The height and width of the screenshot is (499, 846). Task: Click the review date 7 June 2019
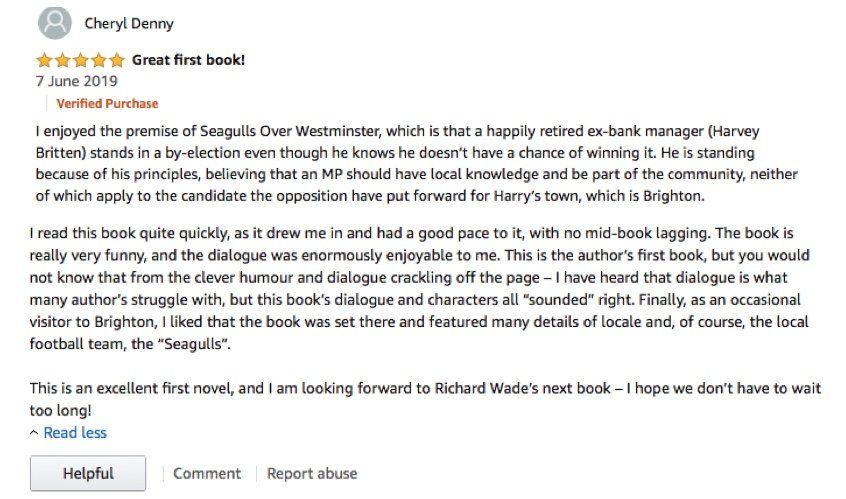point(76,81)
